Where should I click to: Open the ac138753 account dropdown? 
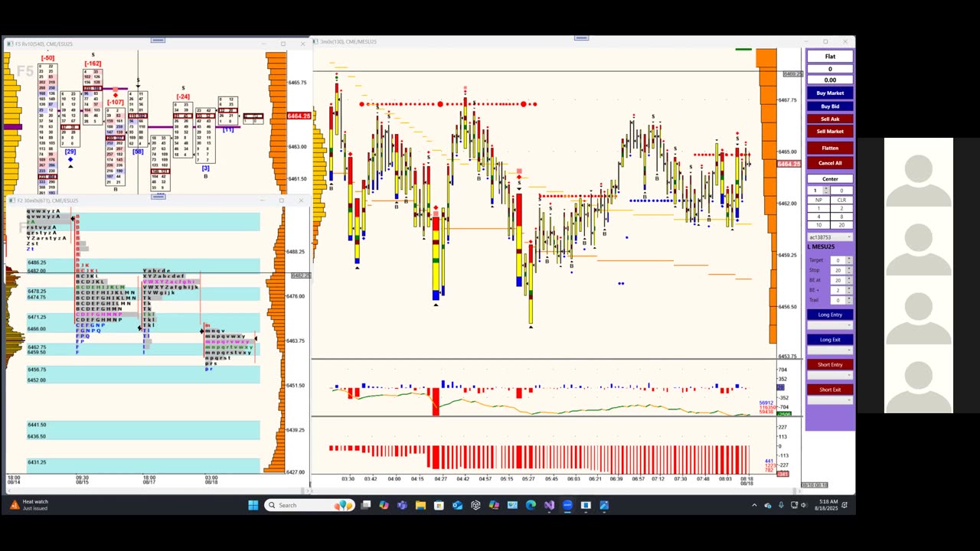[x=830, y=237]
